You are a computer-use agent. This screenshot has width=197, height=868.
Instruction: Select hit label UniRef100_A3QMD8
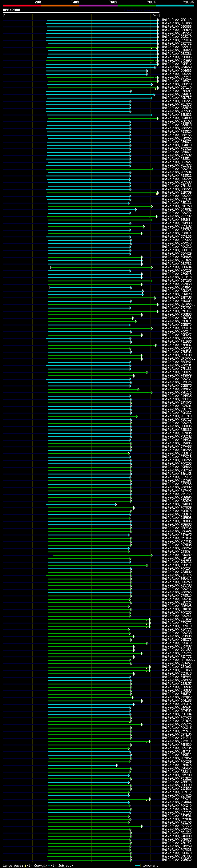pos(177,314)
